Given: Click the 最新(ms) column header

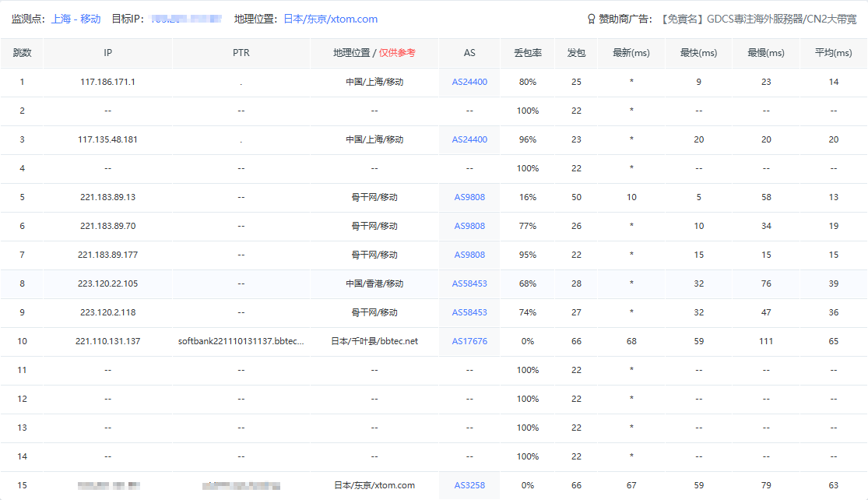Looking at the screenshot, I should point(631,53).
